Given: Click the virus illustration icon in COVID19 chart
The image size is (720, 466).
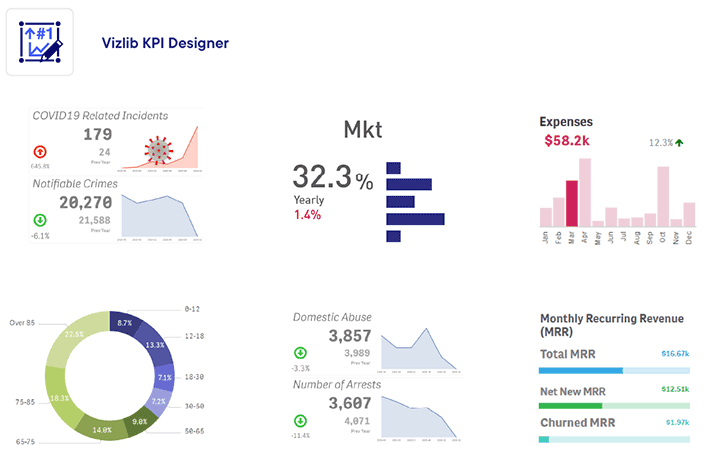Looking at the screenshot, I should [x=158, y=150].
